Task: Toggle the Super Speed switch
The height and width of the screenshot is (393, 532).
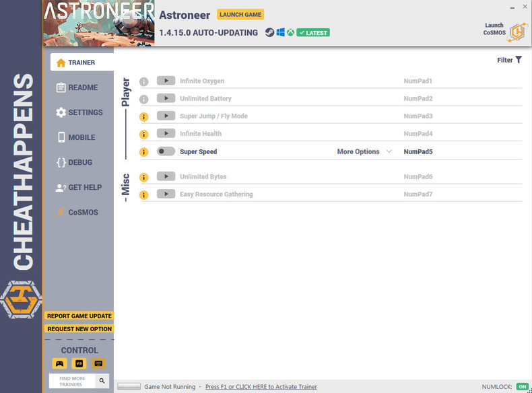Action: [x=166, y=151]
